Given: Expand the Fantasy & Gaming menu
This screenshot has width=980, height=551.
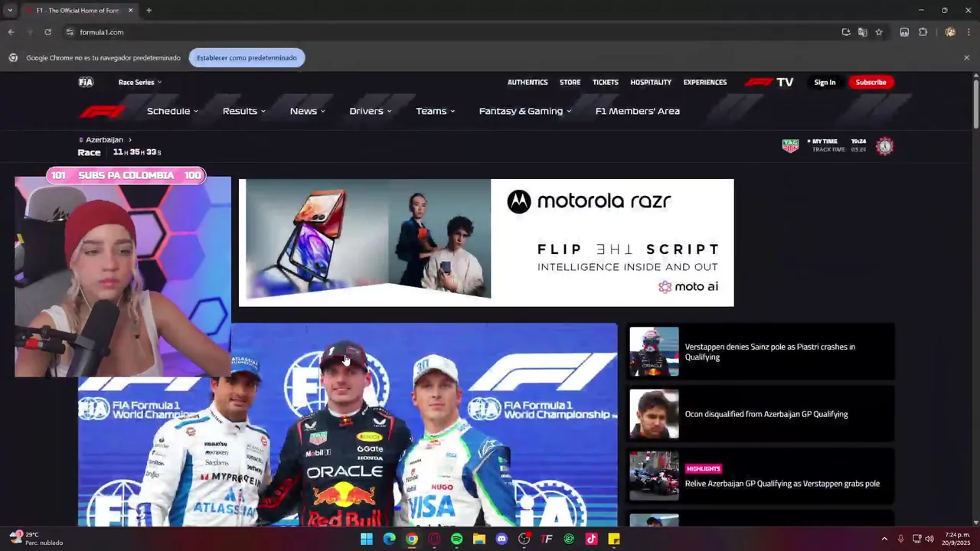Looking at the screenshot, I should click(525, 111).
